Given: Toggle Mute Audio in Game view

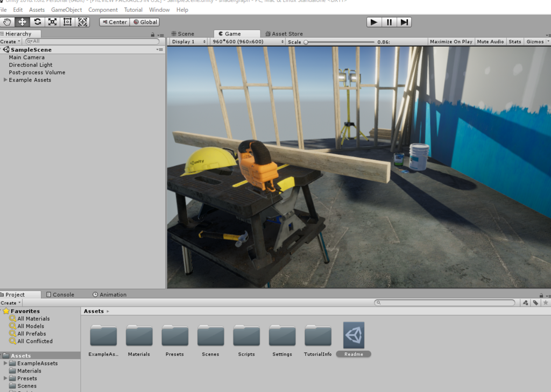Looking at the screenshot, I should click(x=490, y=41).
